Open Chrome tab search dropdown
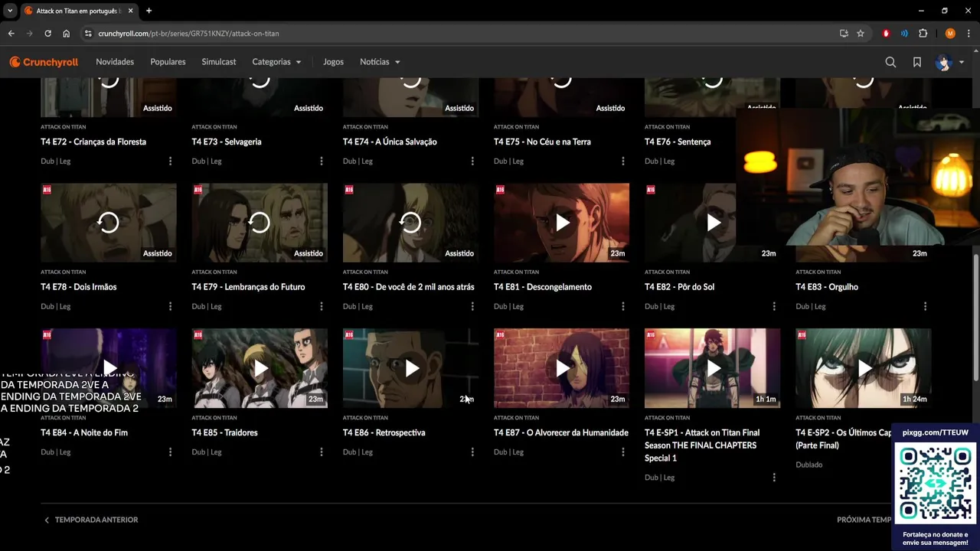 pos(10,11)
